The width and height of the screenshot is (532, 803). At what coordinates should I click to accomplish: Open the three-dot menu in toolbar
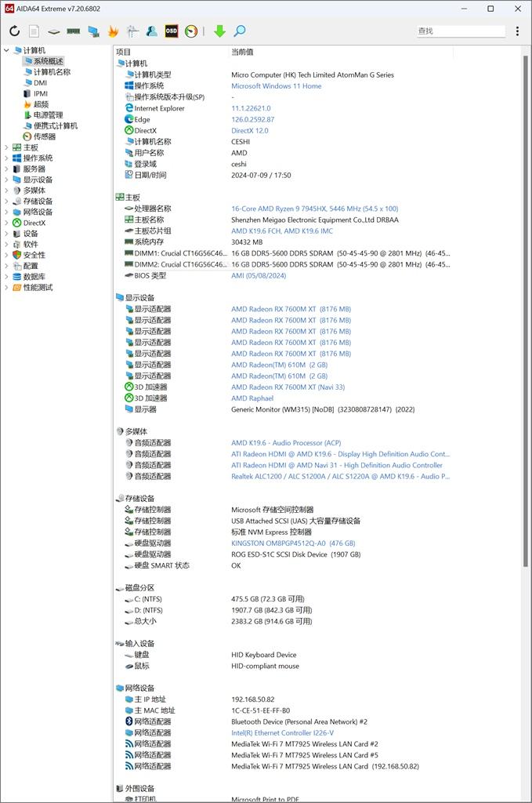517,31
